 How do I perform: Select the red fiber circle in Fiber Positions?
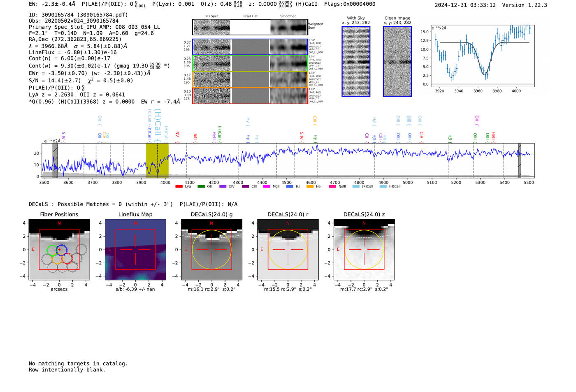[x=67, y=258]
